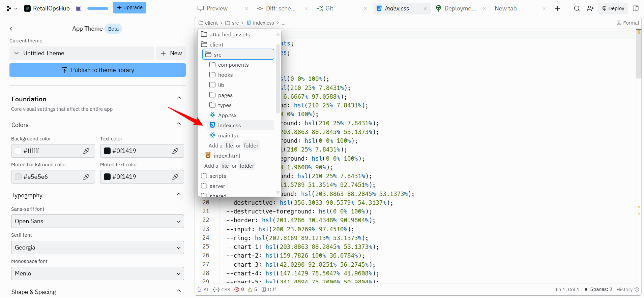
Task: Click the Format button
Action: coord(628,23)
